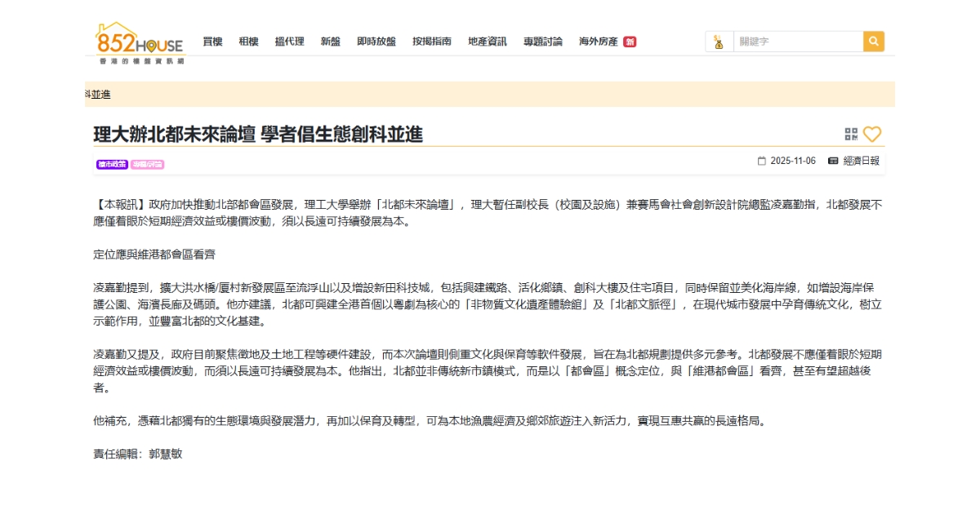Screen dimensions: 980x514
Task: Click the newspaper source icon
Action: pyautogui.click(x=833, y=161)
